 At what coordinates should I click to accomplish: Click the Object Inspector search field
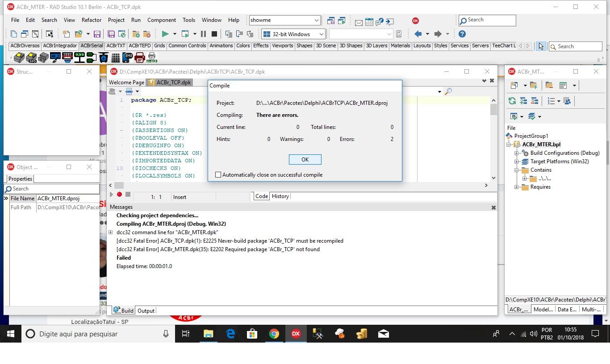(52, 189)
